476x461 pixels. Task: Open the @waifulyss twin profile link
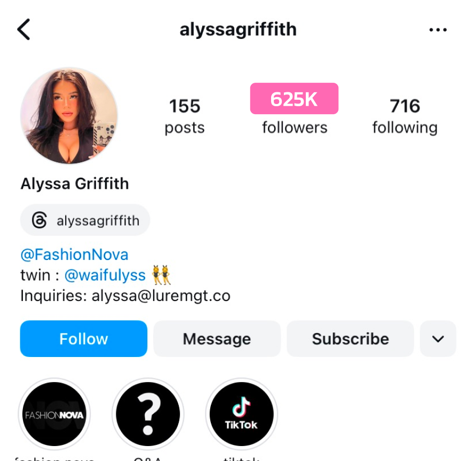pyautogui.click(x=105, y=275)
